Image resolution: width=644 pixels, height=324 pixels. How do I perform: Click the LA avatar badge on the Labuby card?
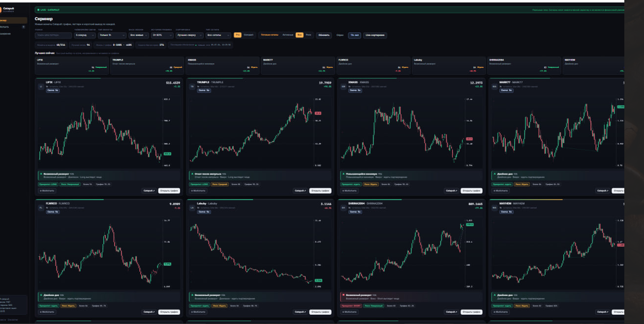[x=192, y=208]
